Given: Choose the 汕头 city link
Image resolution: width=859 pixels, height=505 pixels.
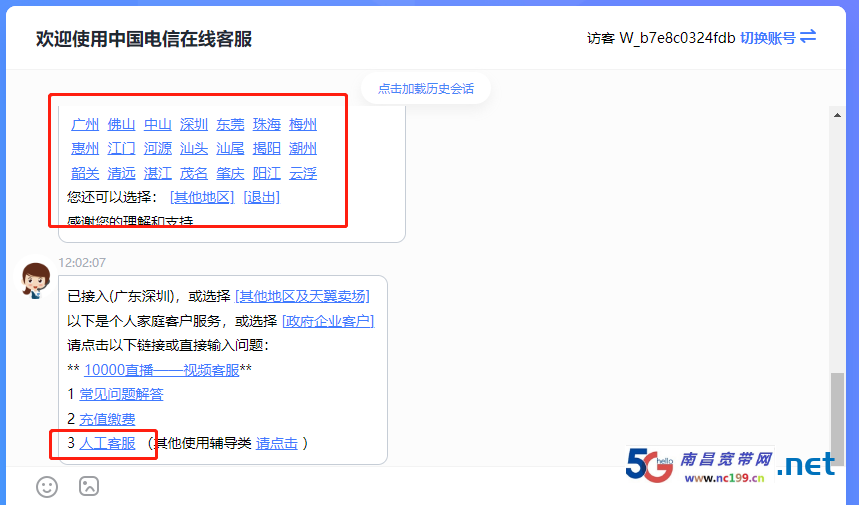Looking at the screenshot, I should point(194,148).
